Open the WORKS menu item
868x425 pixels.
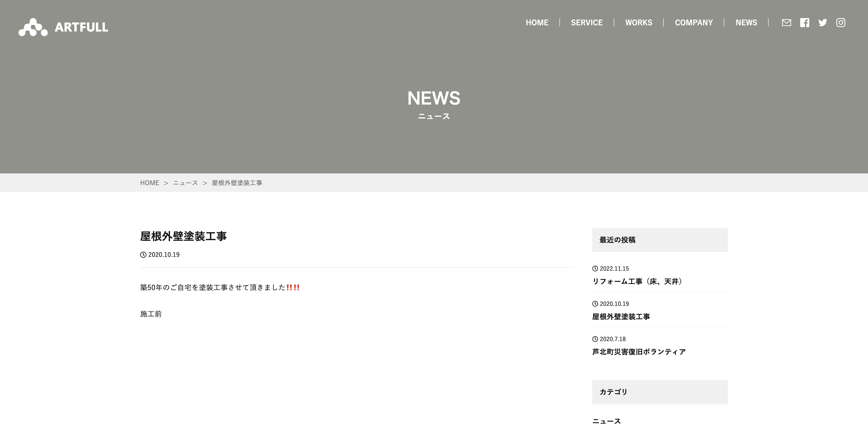tap(639, 23)
